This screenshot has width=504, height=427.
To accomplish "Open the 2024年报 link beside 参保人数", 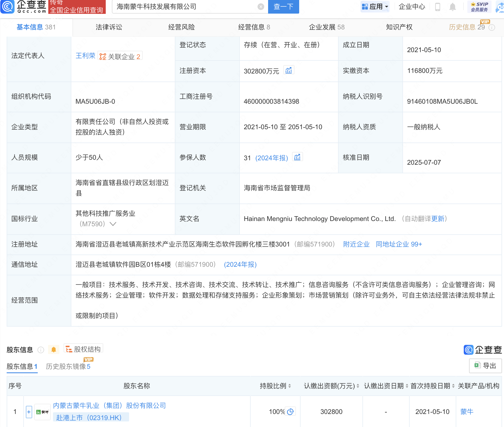I will click(272, 158).
